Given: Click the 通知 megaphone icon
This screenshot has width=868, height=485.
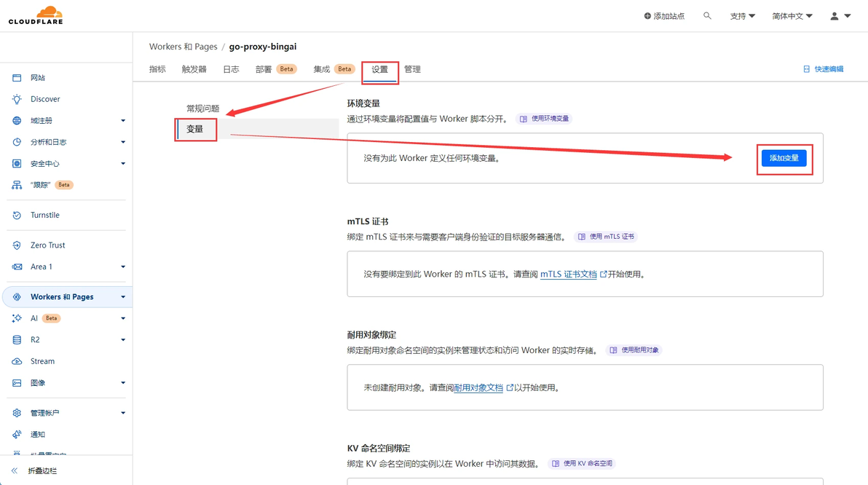Looking at the screenshot, I should [17, 435].
